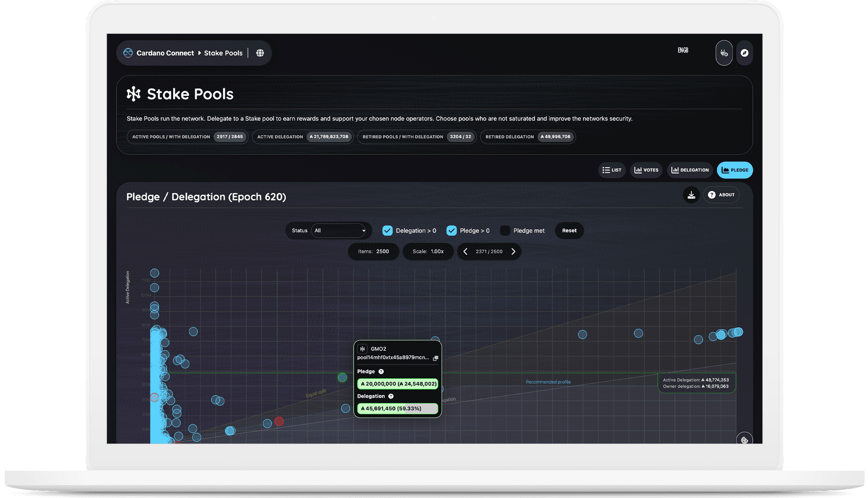This screenshot has height=498, width=868.
Task: Uncheck the Delegation > 0 filter
Action: (387, 230)
